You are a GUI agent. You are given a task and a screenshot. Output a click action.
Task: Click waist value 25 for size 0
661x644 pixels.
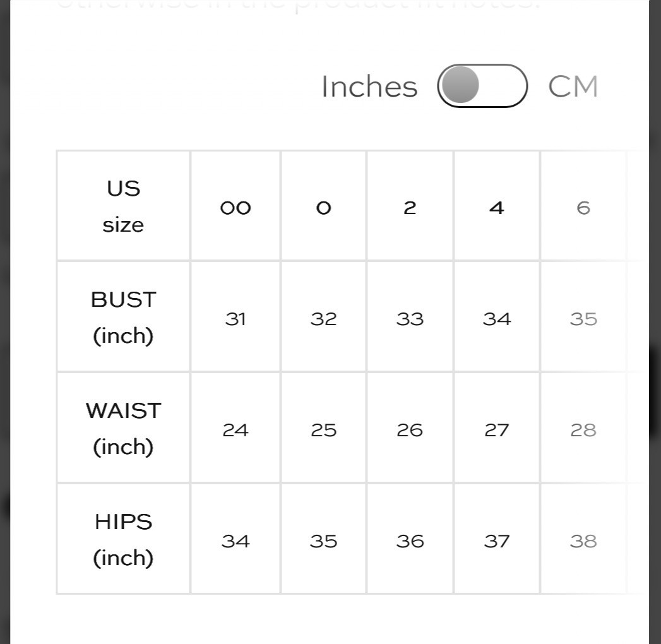[323, 430]
